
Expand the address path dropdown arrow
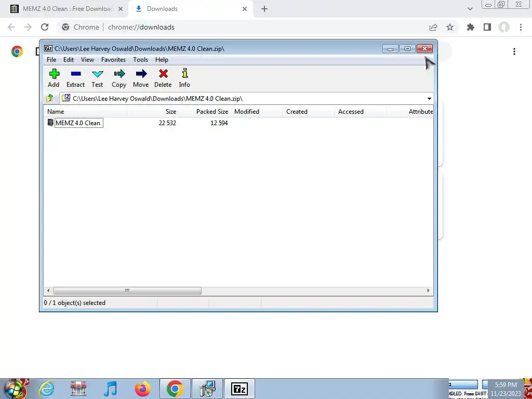pyautogui.click(x=429, y=99)
